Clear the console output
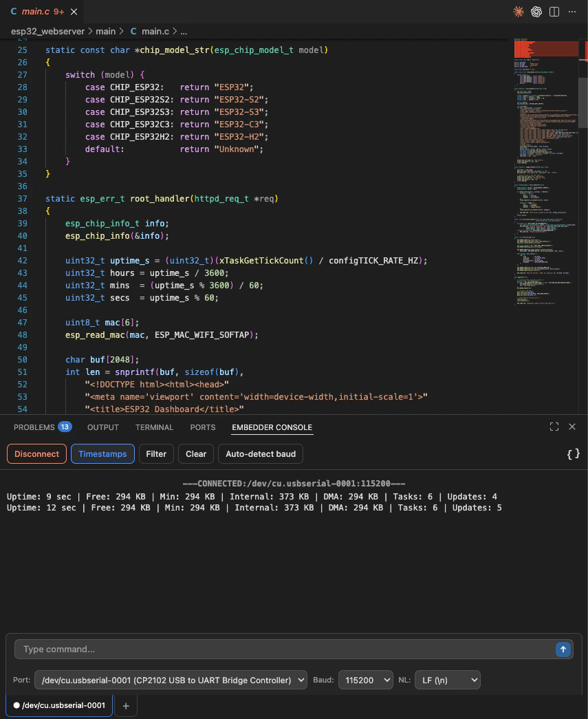The image size is (588, 719). (x=195, y=453)
